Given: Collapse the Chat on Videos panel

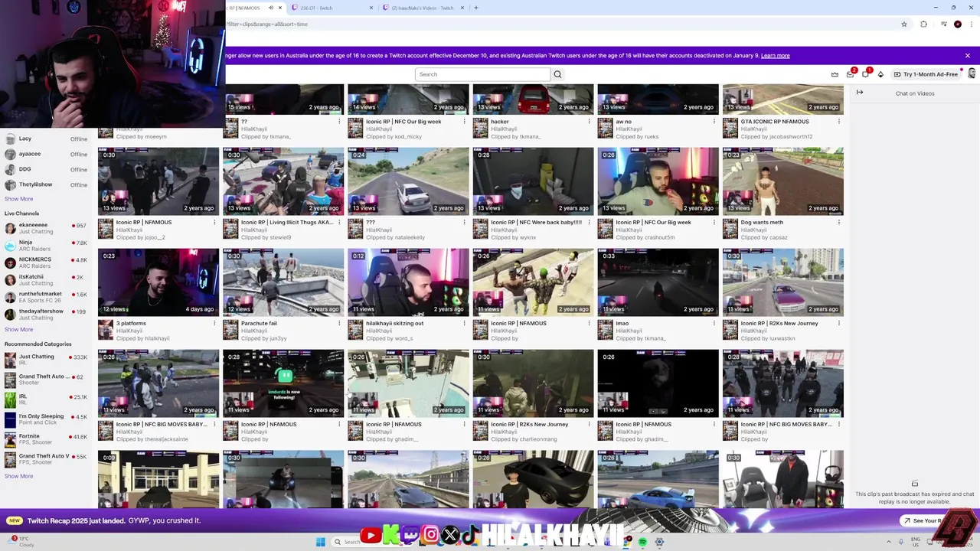Looking at the screenshot, I should (x=860, y=93).
